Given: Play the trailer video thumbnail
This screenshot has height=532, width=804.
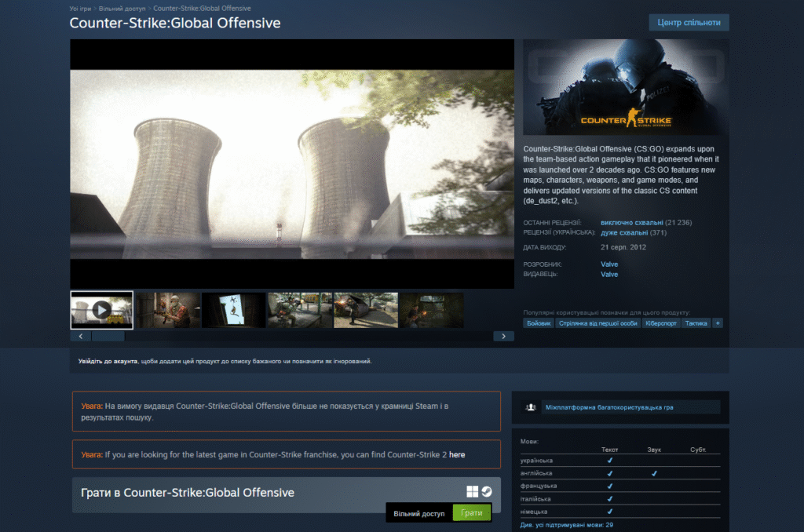Looking at the screenshot, I should click(x=101, y=310).
